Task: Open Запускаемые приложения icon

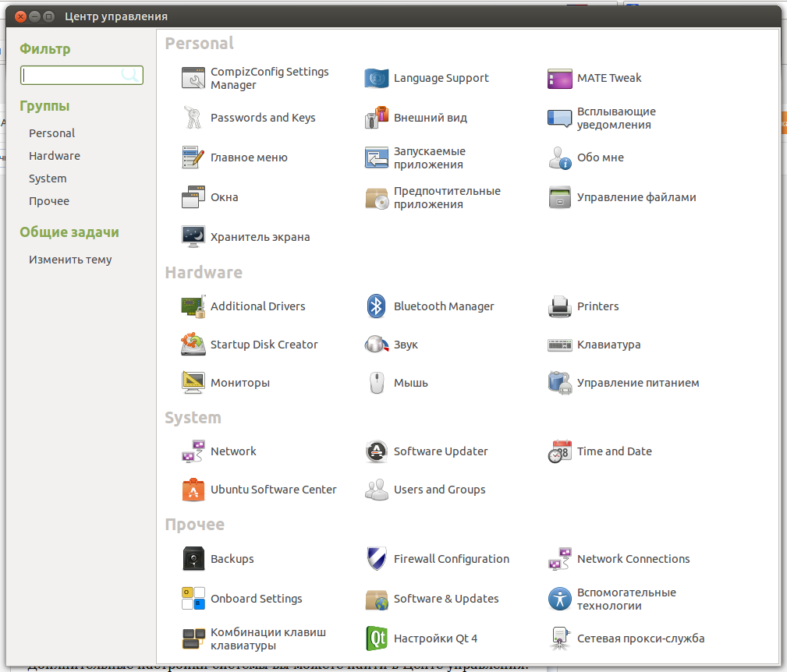Action: click(x=377, y=157)
